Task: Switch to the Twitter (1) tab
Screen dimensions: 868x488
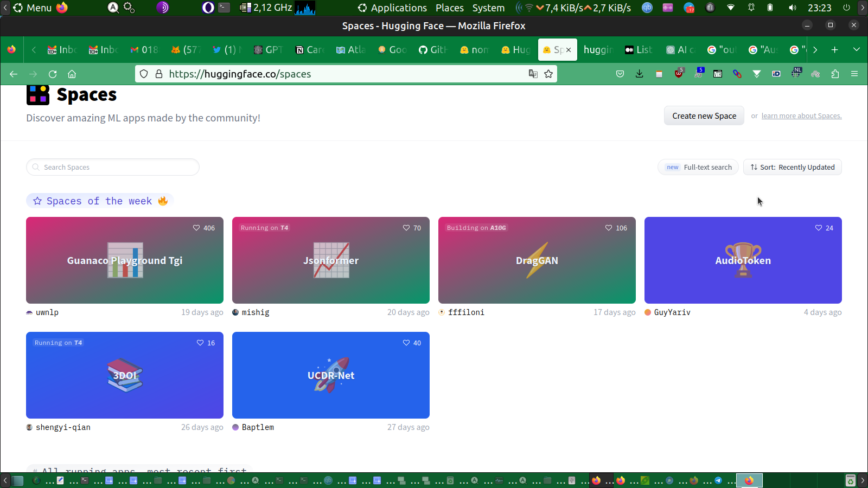Action: tap(227, 50)
